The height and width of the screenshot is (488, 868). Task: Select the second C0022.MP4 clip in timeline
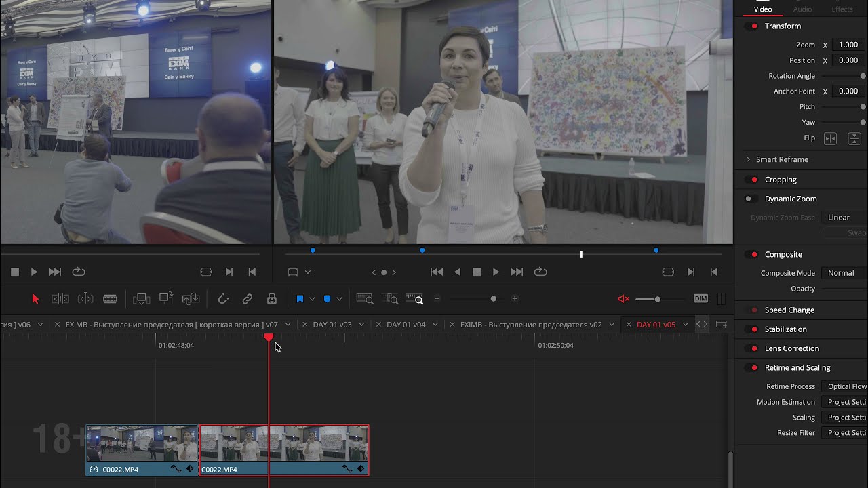click(284, 450)
